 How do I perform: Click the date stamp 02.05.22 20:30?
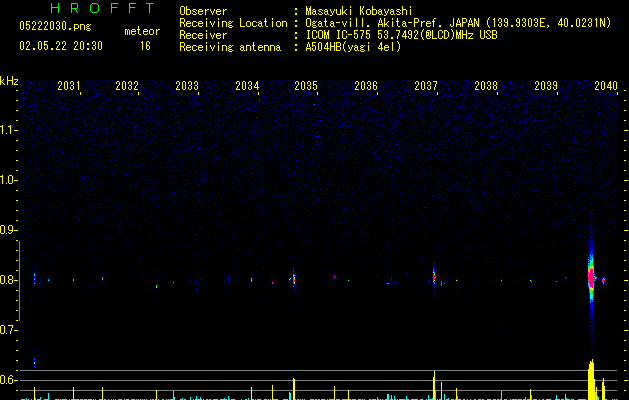pos(61,46)
